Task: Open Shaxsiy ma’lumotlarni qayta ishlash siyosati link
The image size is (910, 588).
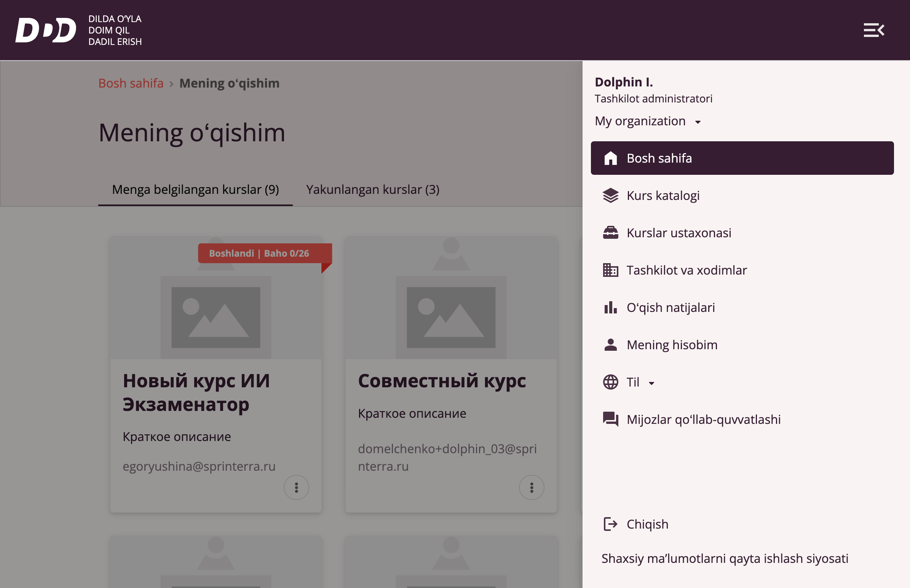Action: (x=725, y=559)
